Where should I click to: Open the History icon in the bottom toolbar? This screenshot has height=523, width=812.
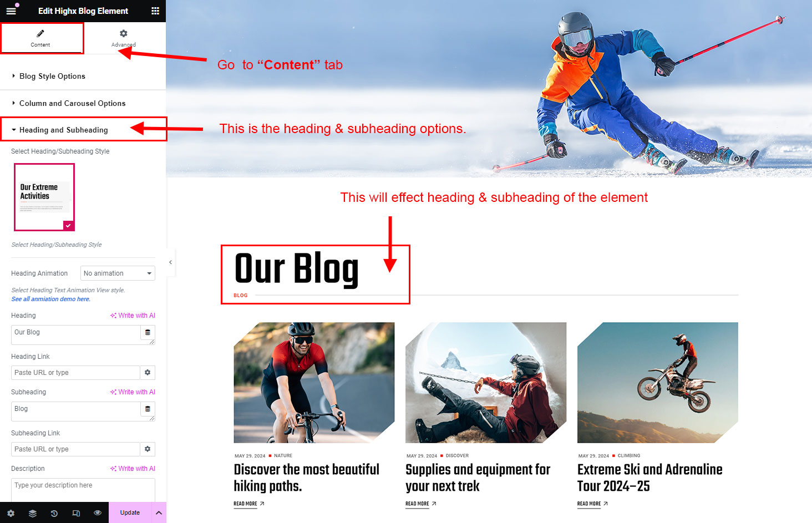coord(54,513)
